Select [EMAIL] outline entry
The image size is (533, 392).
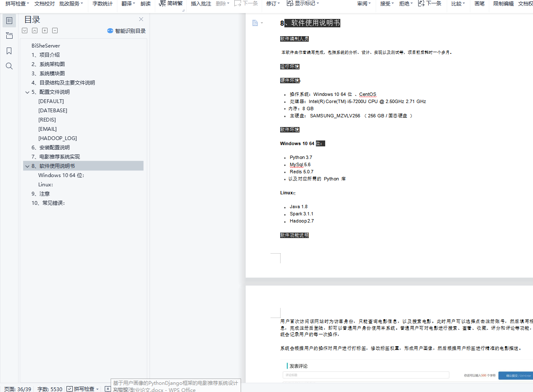(48, 129)
